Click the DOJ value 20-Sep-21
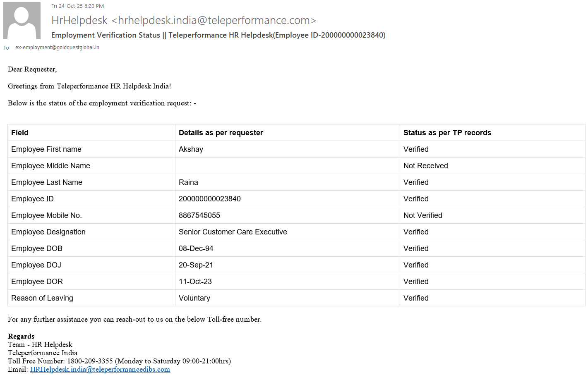This screenshot has height=375, width=588. coord(196,265)
